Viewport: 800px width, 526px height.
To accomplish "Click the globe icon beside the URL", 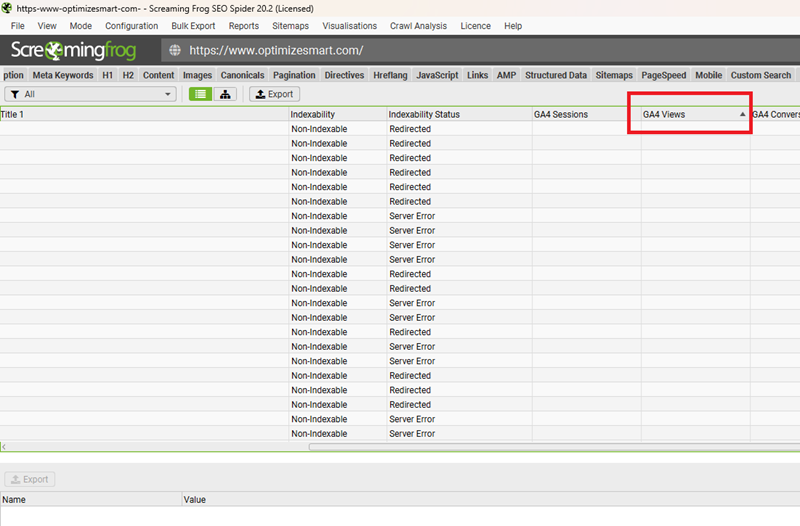I will point(175,50).
